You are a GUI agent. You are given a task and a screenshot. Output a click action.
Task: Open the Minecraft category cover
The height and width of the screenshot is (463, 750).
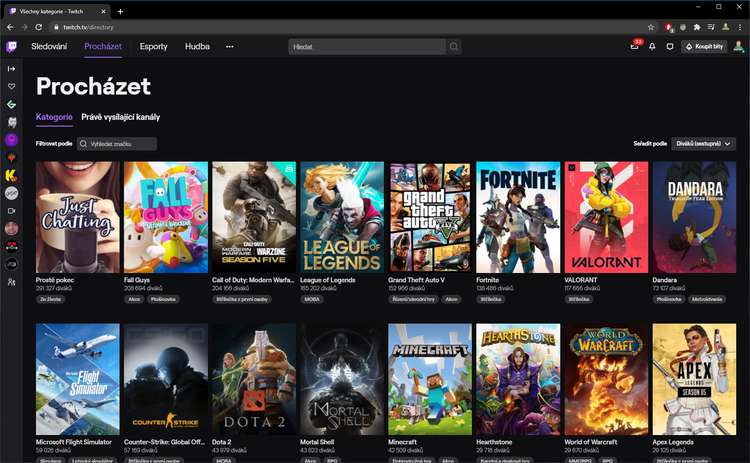(x=430, y=379)
